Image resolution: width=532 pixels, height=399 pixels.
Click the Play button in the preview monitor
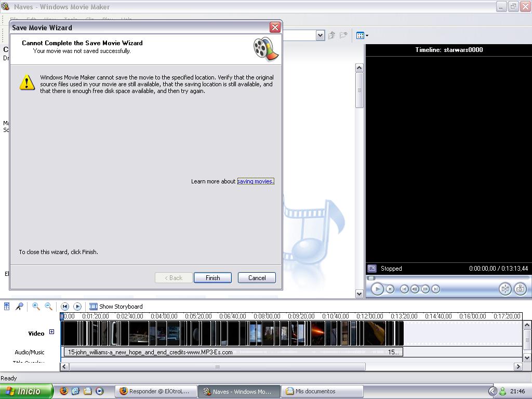click(x=377, y=289)
